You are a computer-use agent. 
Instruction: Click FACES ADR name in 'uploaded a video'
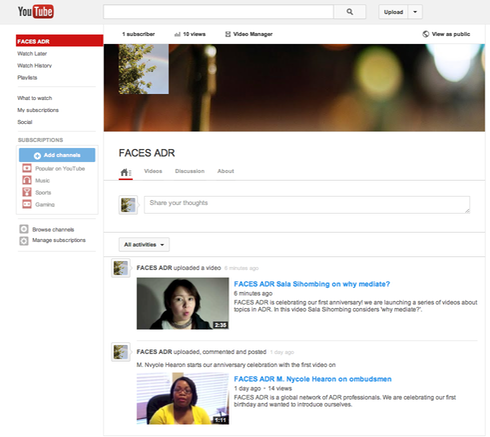point(154,268)
